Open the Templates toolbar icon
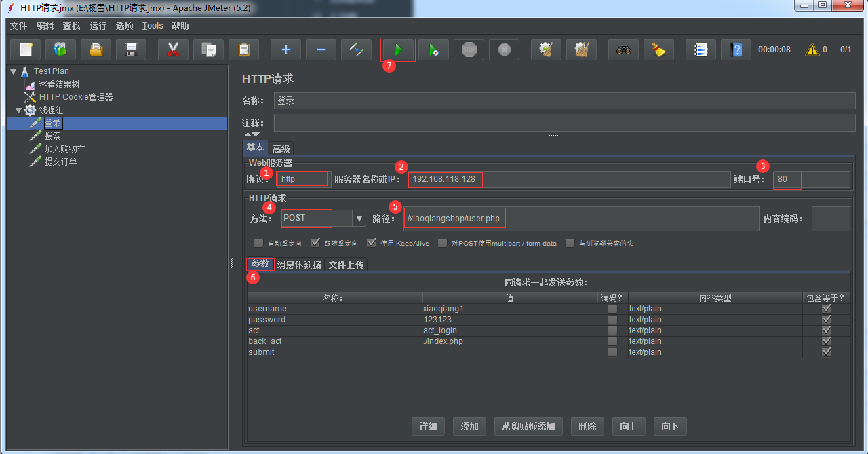The width and height of the screenshot is (868, 454). click(61, 50)
